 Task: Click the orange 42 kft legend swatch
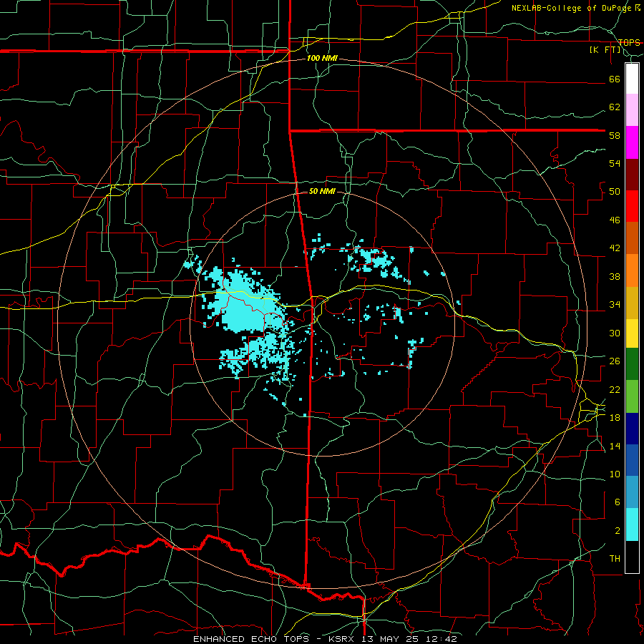632,270
